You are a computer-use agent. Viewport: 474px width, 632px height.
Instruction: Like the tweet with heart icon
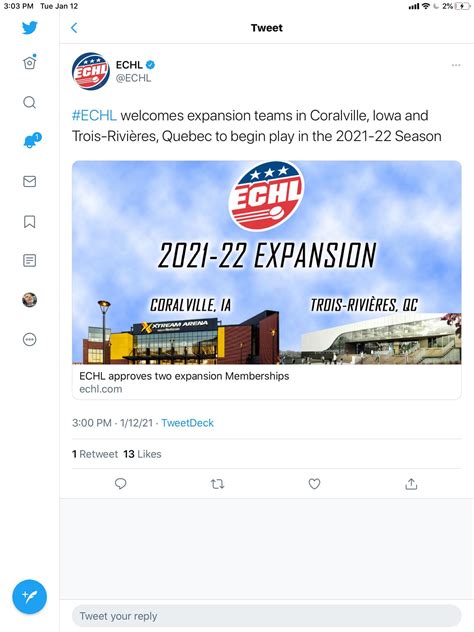tap(314, 483)
